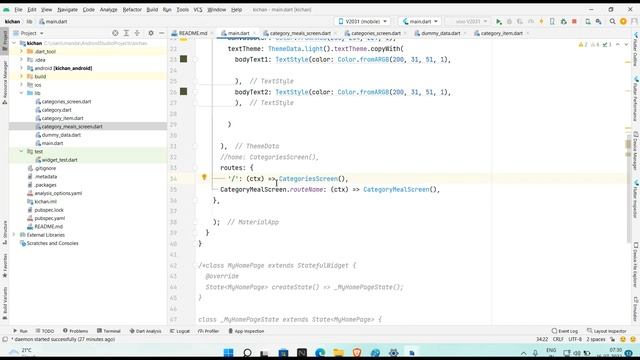This screenshot has width=640, height=360.
Task: Expand the .dart_tool folder
Action: (22, 51)
